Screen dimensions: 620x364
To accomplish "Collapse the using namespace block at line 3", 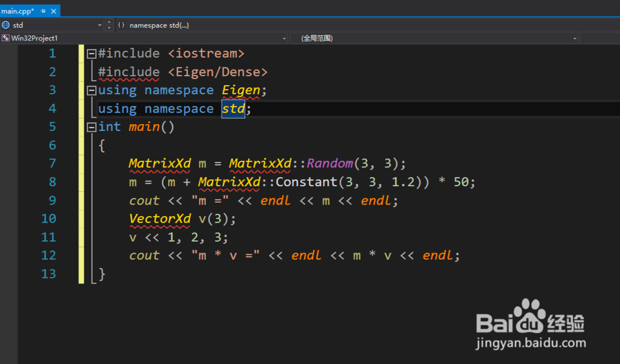I will click(91, 91).
